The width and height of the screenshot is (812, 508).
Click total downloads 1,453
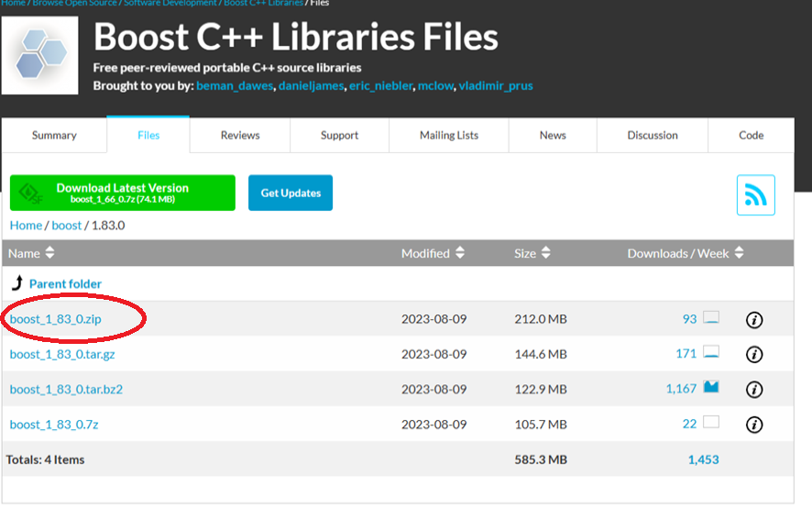(x=703, y=459)
